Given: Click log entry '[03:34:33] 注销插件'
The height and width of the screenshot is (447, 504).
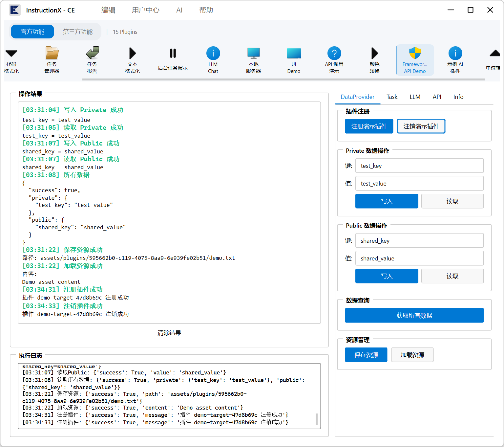Looking at the screenshot, I should tap(155, 422).
